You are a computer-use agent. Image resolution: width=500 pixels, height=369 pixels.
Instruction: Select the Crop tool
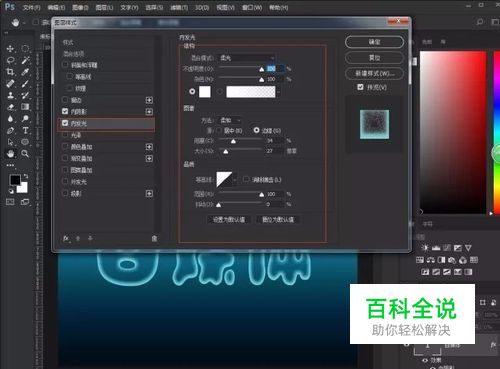point(10,72)
